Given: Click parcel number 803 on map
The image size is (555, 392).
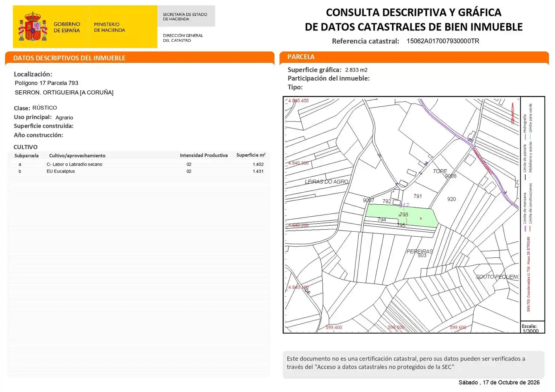Looking at the screenshot, I should click(x=422, y=256).
